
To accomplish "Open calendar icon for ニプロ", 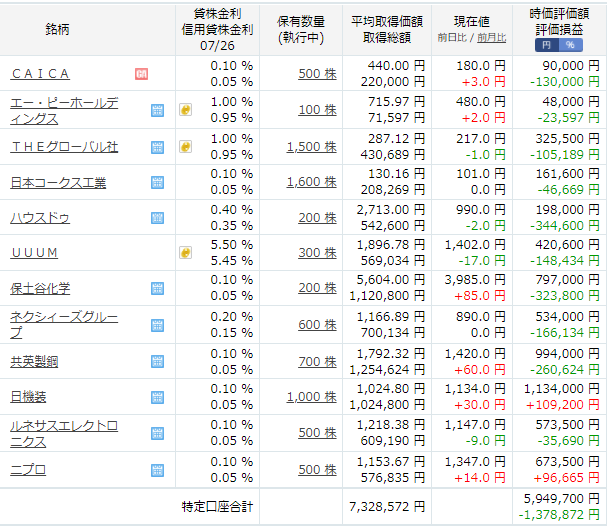I will 157,470.
